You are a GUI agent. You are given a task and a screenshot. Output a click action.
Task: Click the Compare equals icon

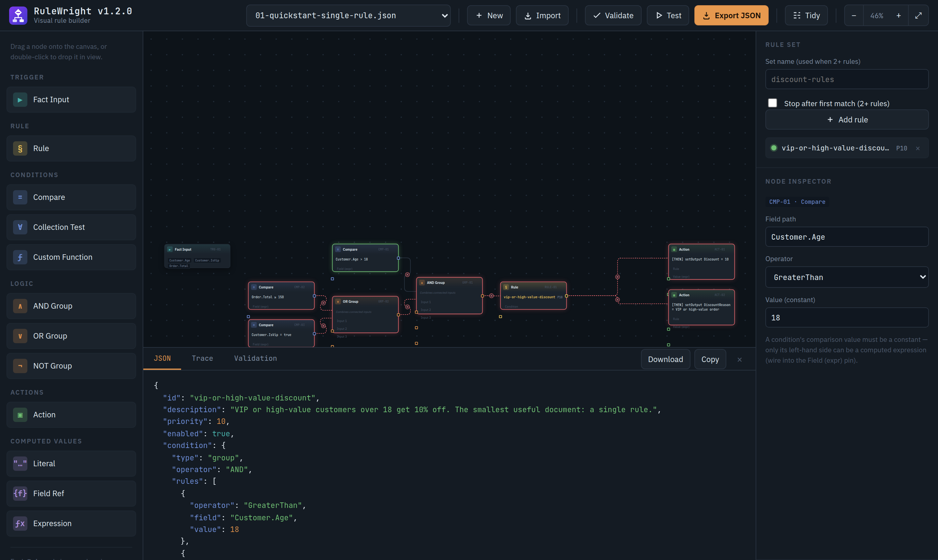[x=20, y=197]
